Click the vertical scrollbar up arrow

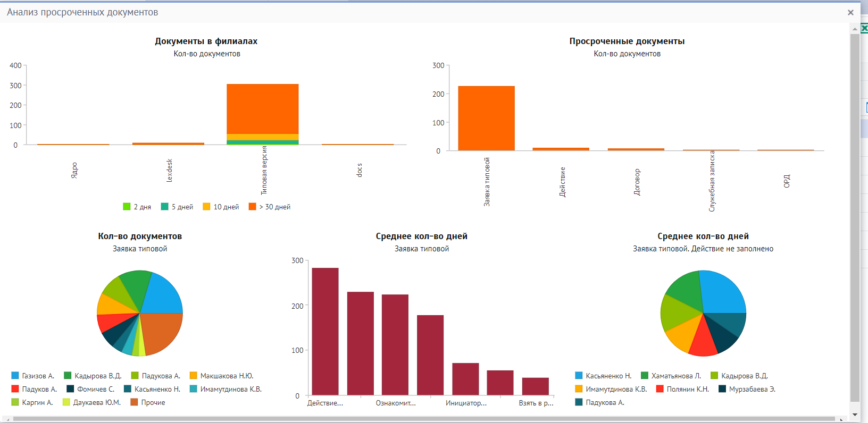point(855,29)
